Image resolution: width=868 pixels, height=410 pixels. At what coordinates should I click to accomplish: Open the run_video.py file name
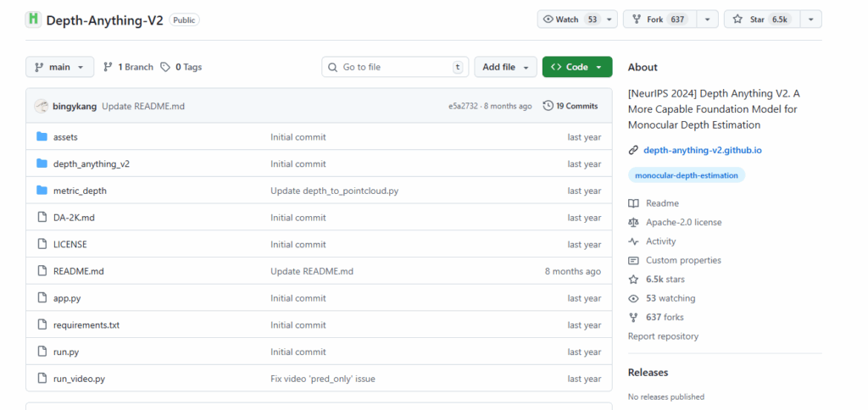point(79,379)
